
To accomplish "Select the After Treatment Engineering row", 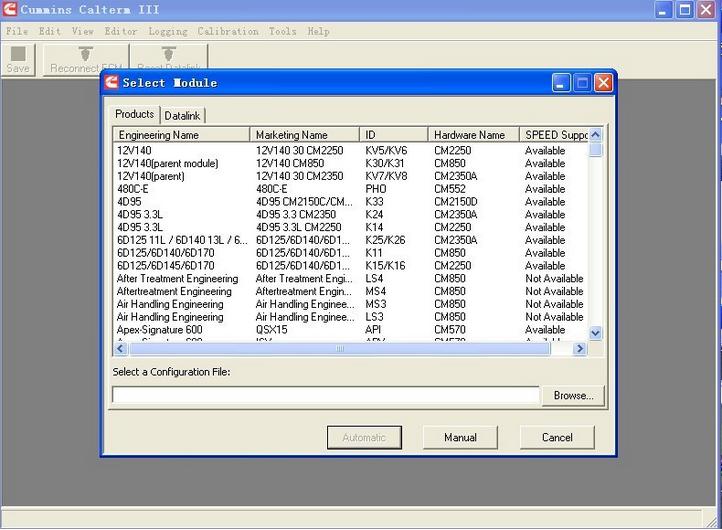I will 350,279.
